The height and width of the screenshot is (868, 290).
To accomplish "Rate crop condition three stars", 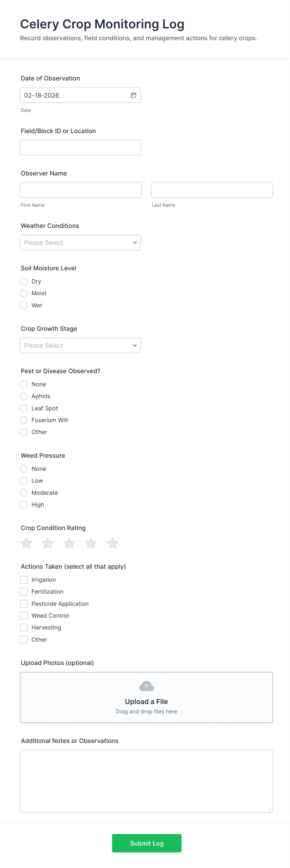I will 70,543.
